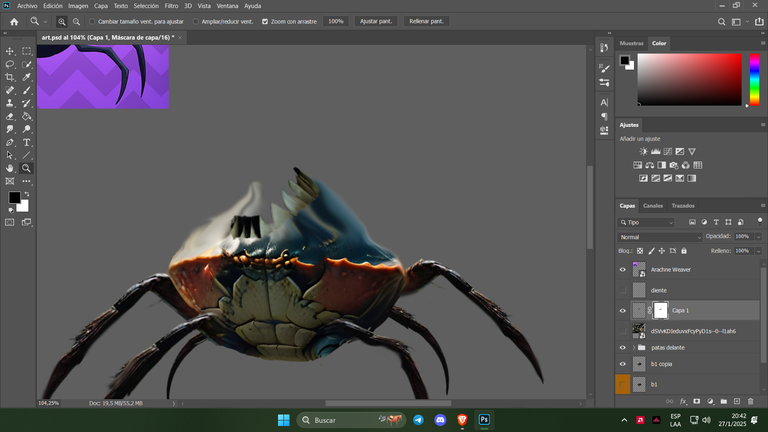Screen dimensions: 768x432
Task: Open the Zoom tool preset dropdown arrow
Action: [x=45, y=22]
